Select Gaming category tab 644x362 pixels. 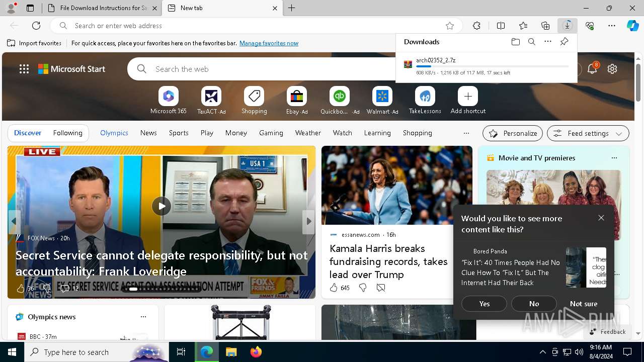coord(271,133)
